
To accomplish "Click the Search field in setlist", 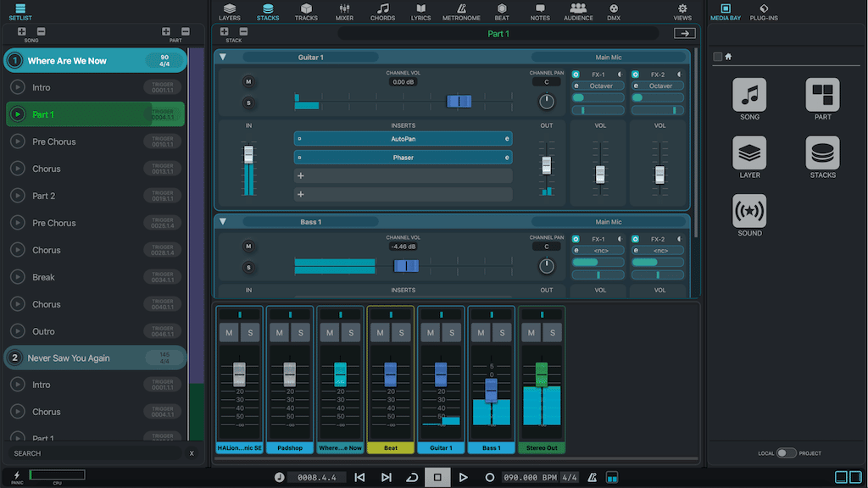I will coord(93,453).
